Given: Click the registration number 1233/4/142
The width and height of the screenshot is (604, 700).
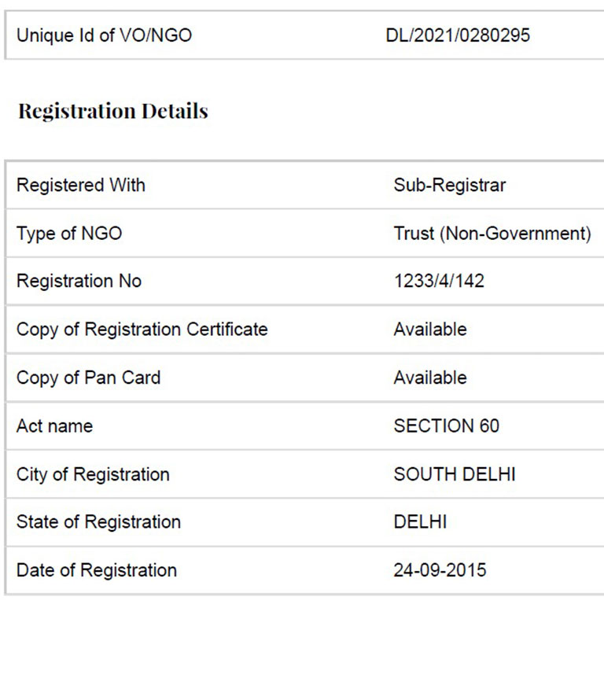Looking at the screenshot, I should click(439, 282).
